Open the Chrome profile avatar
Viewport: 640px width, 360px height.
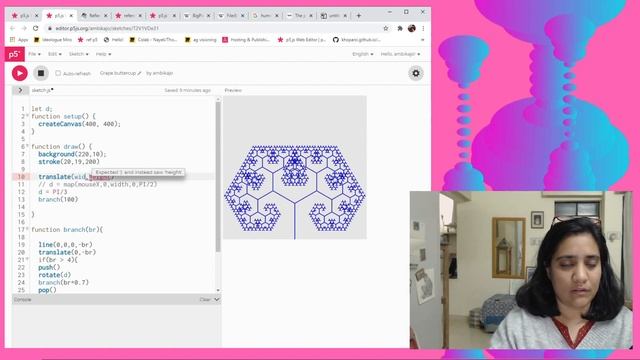[411, 28]
